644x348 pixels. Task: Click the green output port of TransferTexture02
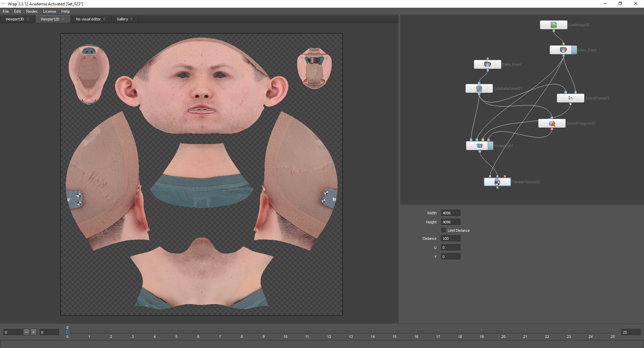(497, 188)
